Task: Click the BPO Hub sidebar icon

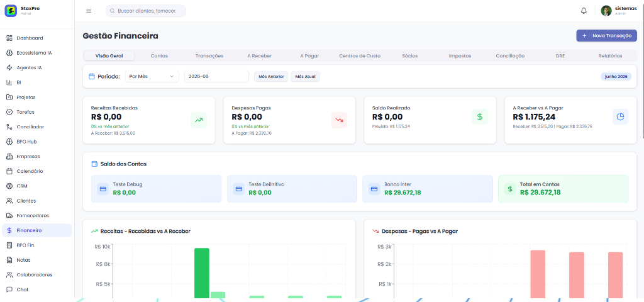Action: 9,142
